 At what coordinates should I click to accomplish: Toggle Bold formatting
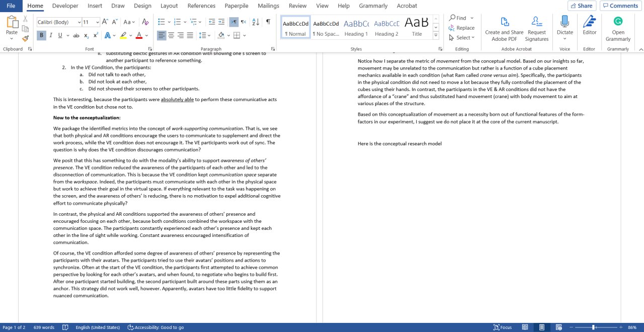click(41, 35)
